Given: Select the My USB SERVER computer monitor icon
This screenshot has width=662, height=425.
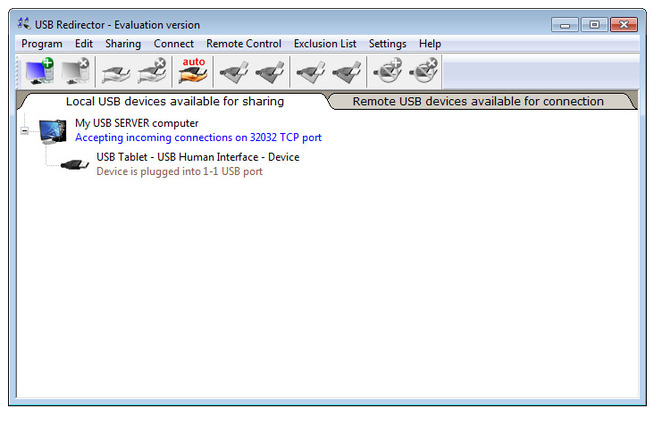Looking at the screenshot, I should coord(53,131).
